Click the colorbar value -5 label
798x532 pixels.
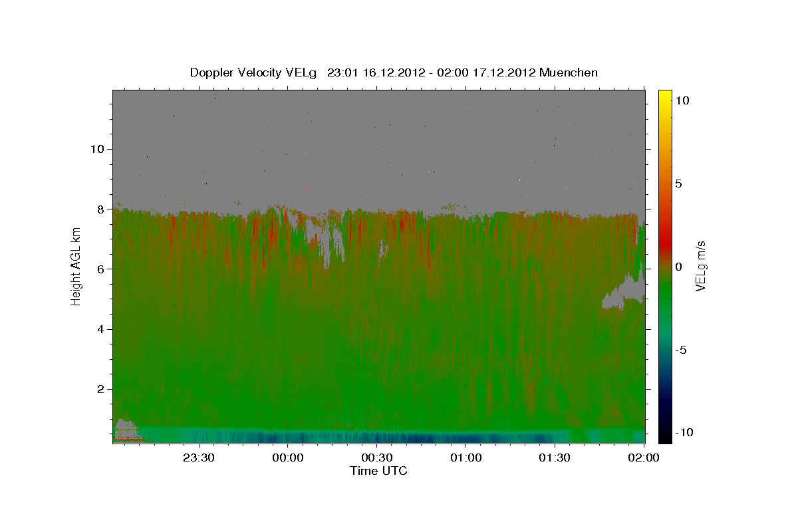(682, 350)
